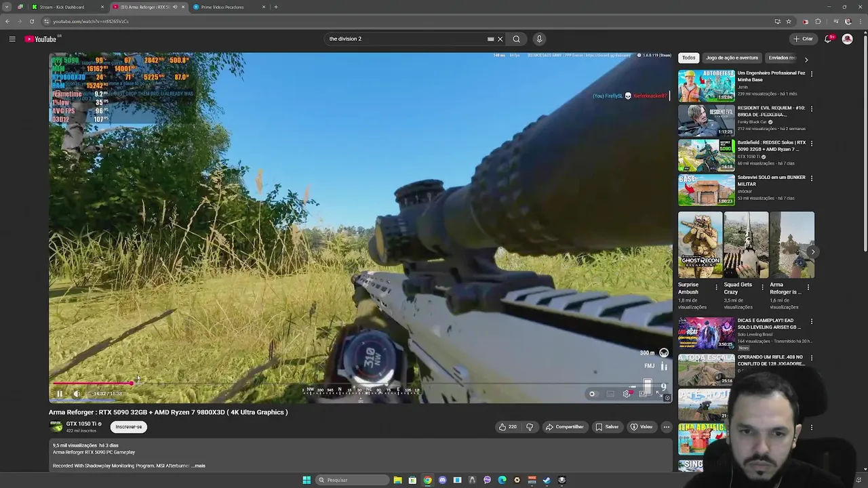Click the progress bar scrubber handle
This screenshot has width=868, height=488.
132,384
